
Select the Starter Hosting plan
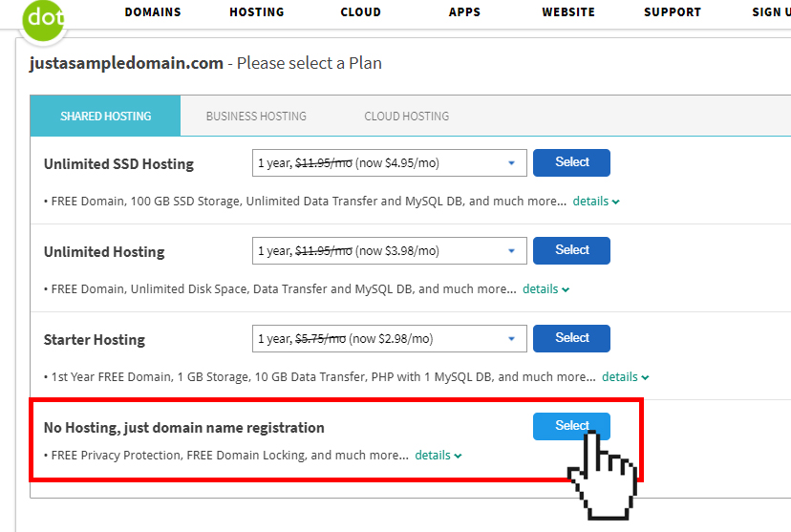pos(571,338)
